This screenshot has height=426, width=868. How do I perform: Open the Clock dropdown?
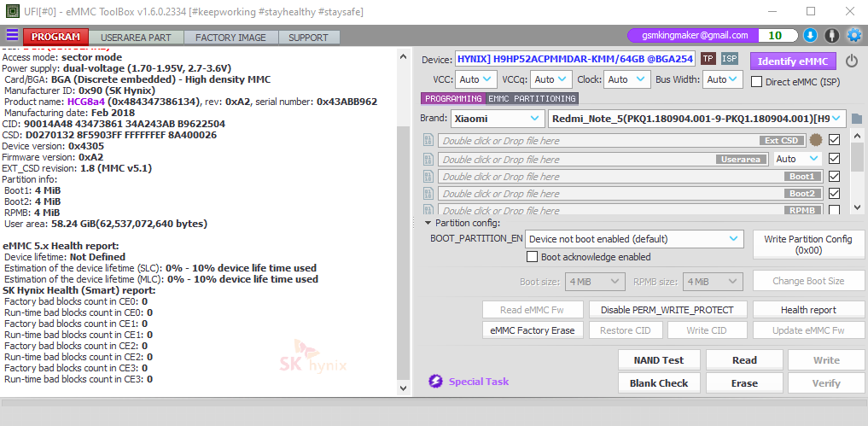coord(626,79)
